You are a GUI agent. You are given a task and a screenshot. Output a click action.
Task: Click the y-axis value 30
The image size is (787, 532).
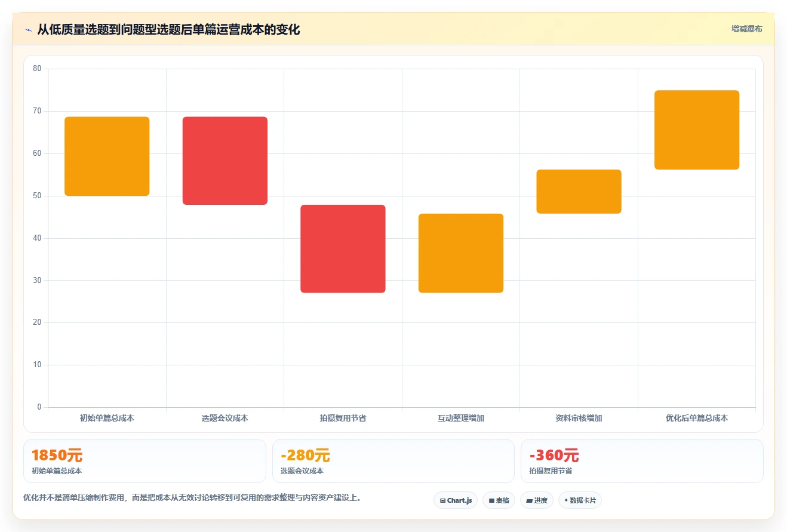(37, 280)
